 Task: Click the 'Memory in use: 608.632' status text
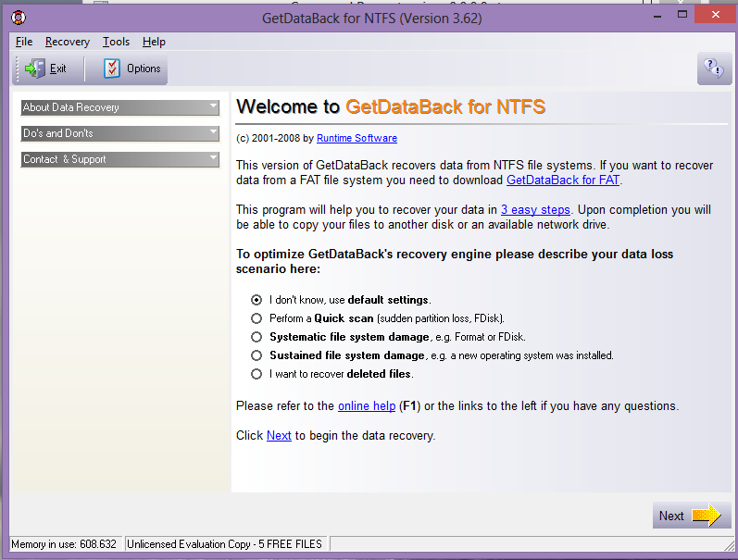(65, 544)
